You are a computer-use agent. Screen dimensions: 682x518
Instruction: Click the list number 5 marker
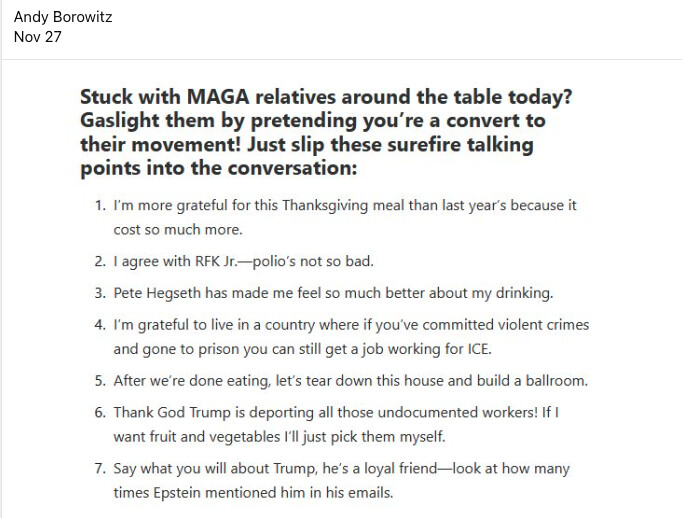click(x=100, y=381)
